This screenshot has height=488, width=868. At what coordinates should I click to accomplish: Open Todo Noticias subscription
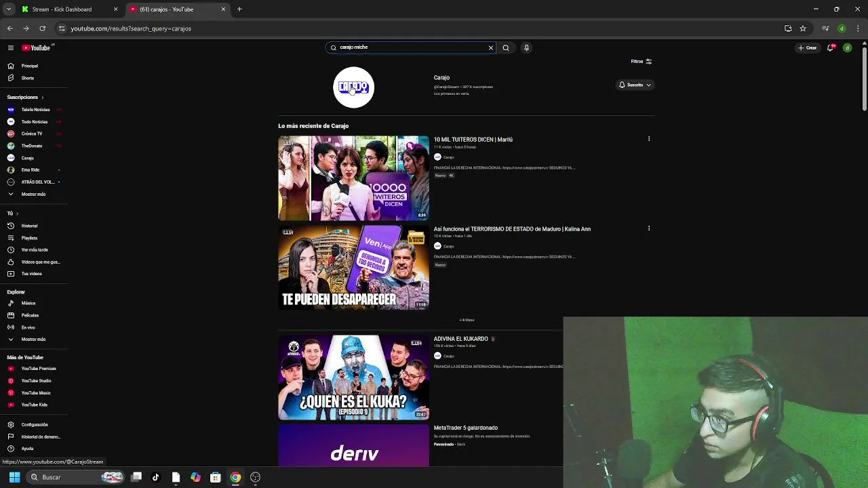click(34, 121)
